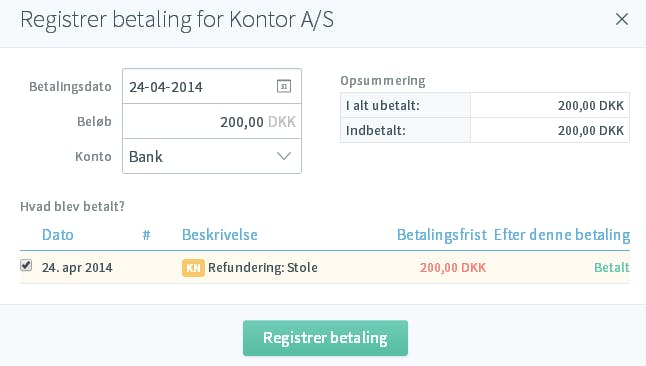Image resolution: width=646 pixels, height=366 pixels.
Task: Click the Indbetalt summary row
Action: coord(485,130)
